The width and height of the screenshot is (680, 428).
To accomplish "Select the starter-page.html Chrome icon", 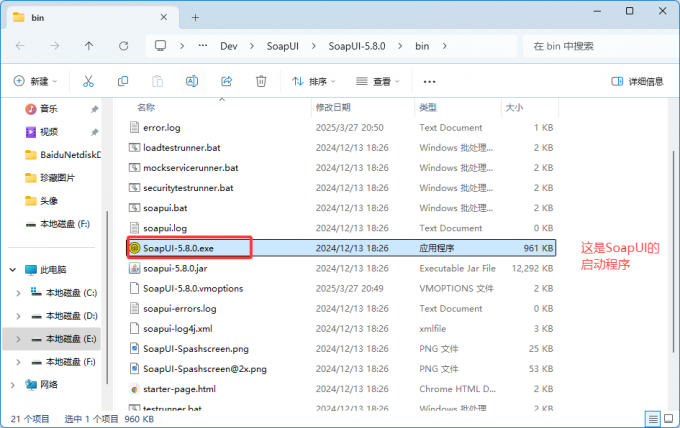I will (134, 389).
